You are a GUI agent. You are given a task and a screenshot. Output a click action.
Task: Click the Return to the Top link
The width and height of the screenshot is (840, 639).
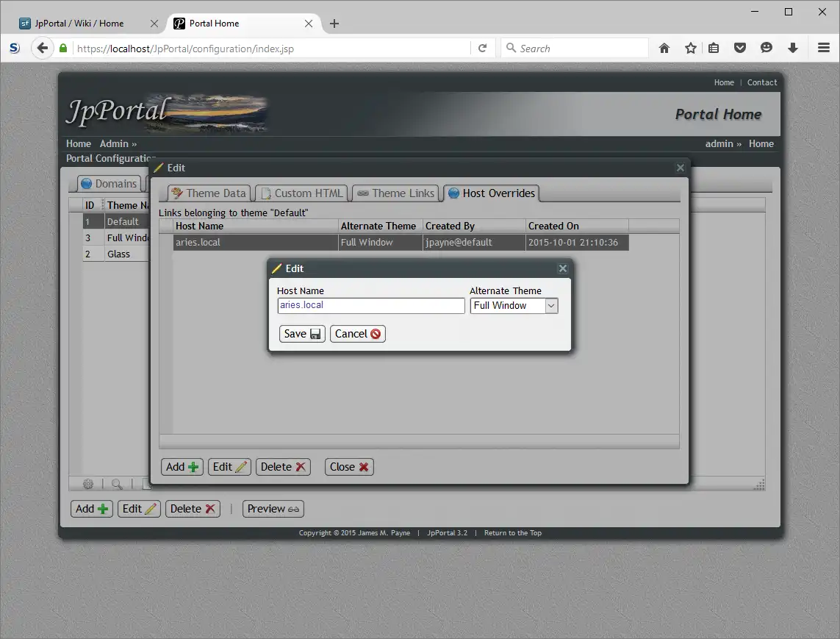click(x=513, y=533)
